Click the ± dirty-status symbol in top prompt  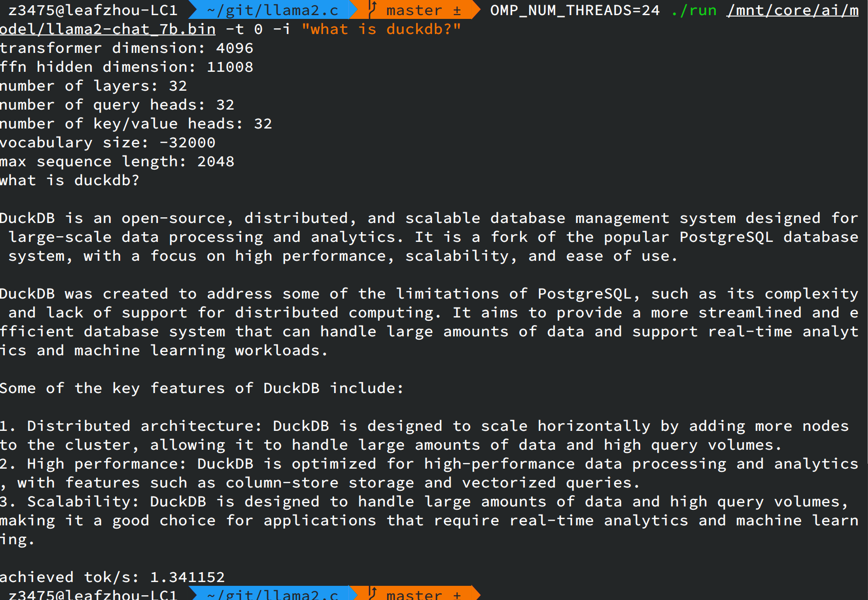[457, 10]
